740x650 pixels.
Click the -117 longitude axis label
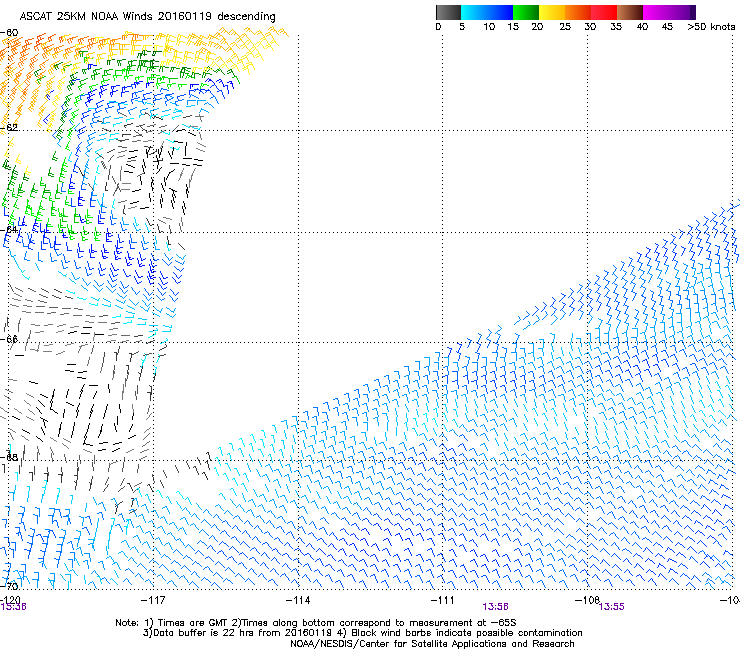(x=153, y=600)
